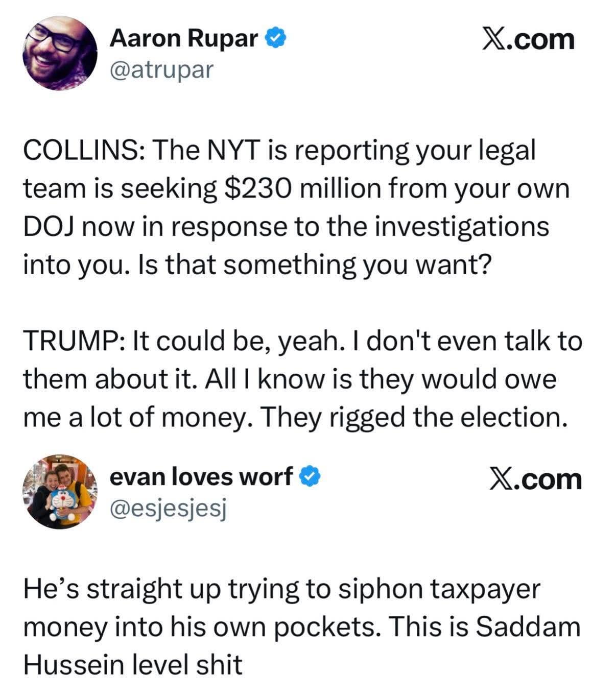
Task: Click the X.com logo on evan's post
Action: pos(536,479)
